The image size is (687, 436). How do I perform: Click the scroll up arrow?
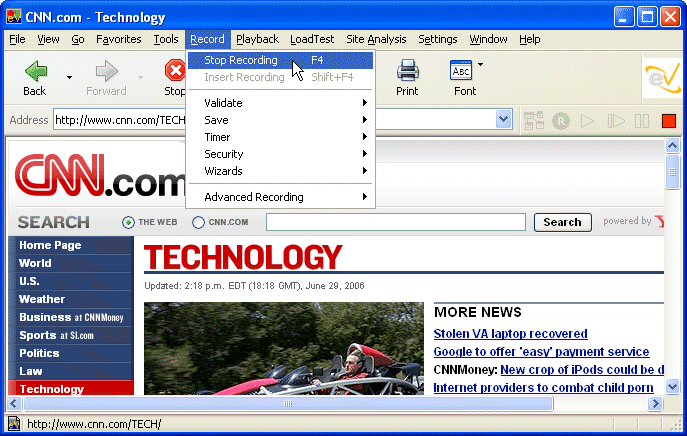coord(673,145)
